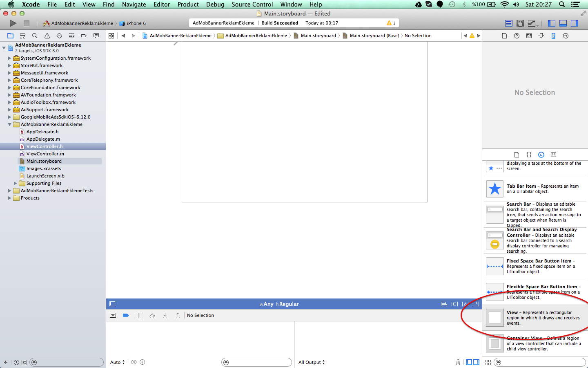Change wAny hRegular size class
The image size is (588, 368).
point(279,304)
